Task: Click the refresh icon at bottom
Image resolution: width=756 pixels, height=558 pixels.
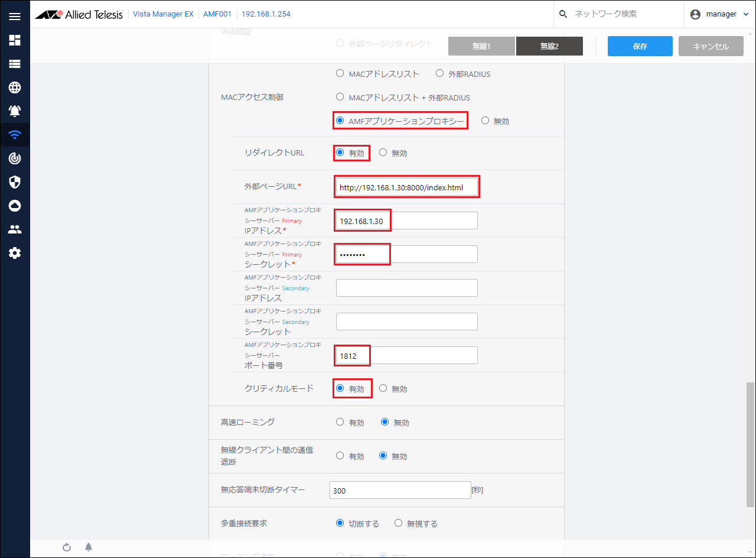Action: click(67, 547)
